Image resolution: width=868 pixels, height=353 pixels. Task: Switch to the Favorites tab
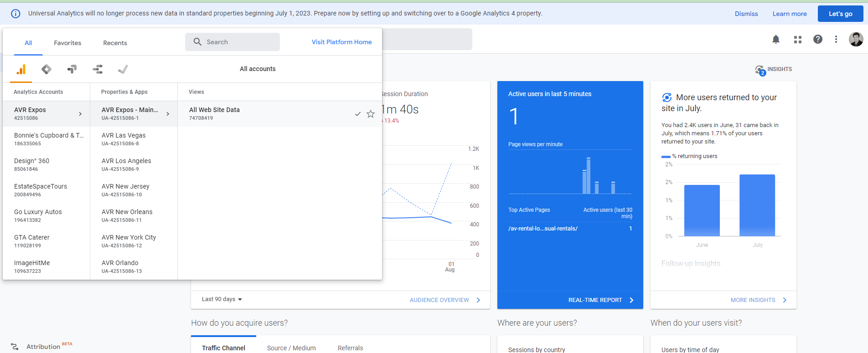(67, 43)
